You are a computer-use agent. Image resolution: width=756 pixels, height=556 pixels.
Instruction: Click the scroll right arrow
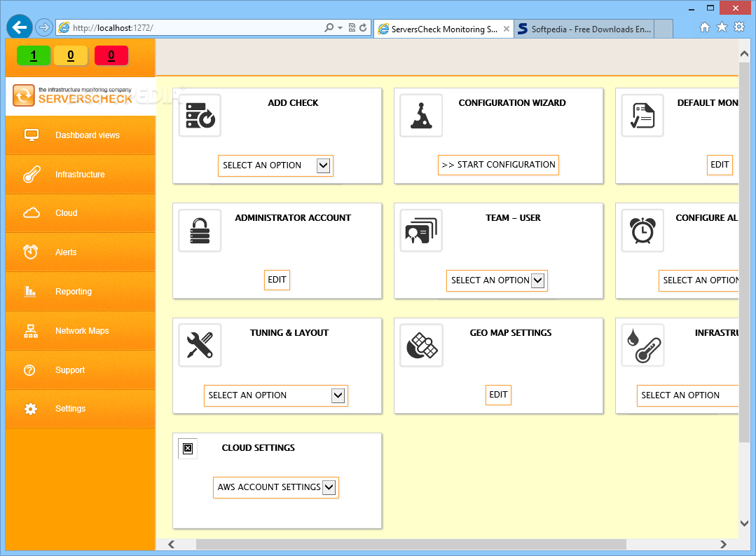click(723, 544)
